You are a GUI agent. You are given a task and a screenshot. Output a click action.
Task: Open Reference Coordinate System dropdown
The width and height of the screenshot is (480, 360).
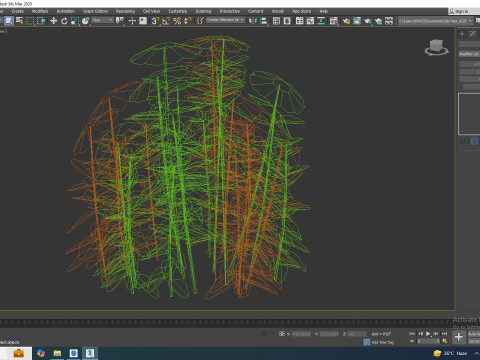pos(102,21)
